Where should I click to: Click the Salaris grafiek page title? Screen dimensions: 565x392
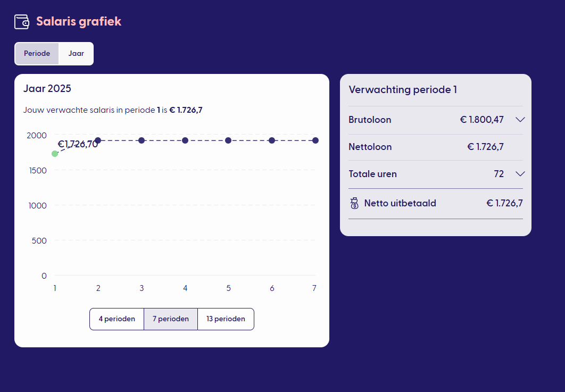pyautogui.click(x=79, y=22)
